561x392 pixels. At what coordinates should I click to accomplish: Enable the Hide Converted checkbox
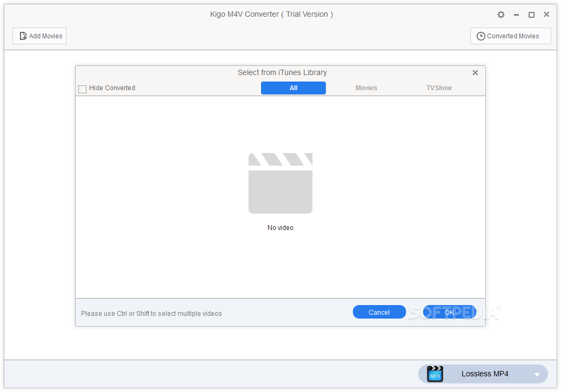click(x=82, y=89)
